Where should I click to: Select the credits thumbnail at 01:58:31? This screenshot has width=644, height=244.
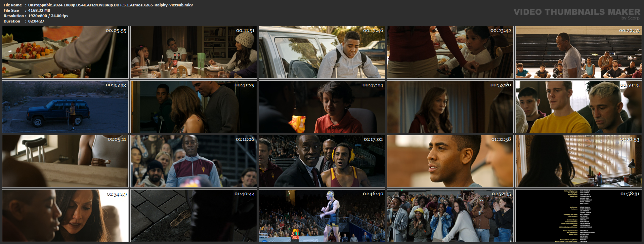click(578, 215)
